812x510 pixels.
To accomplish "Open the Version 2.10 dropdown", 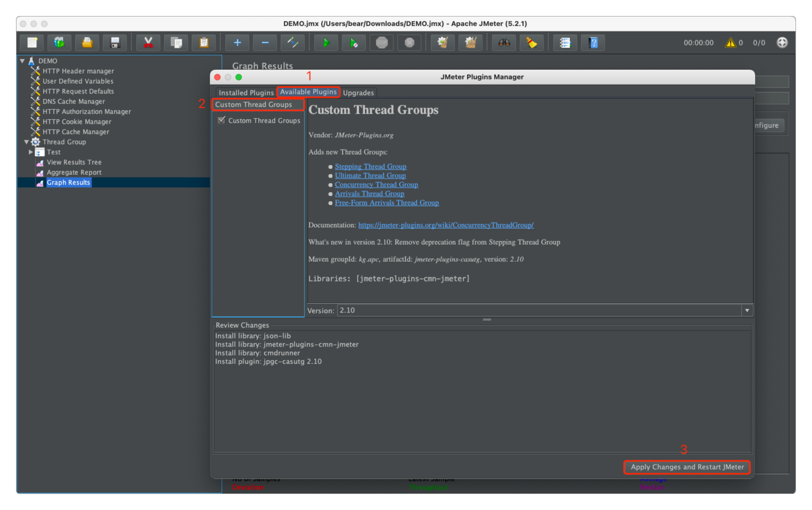I will (747, 310).
